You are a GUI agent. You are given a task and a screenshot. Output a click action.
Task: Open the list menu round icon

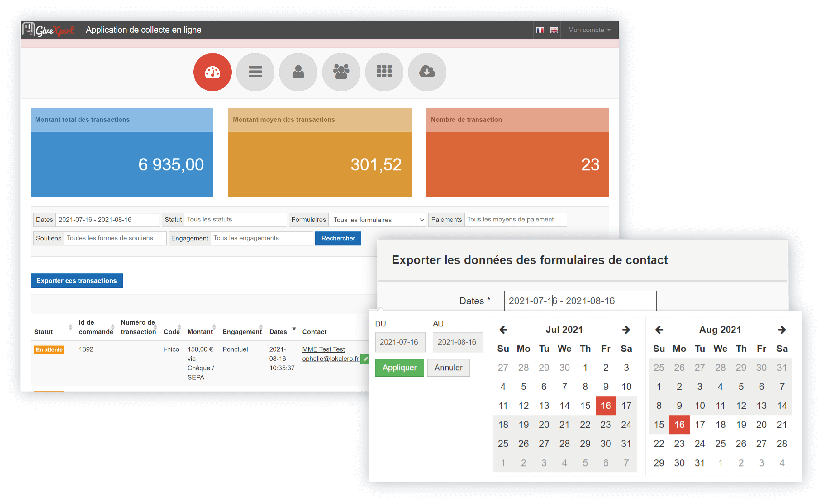pyautogui.click(x=255, y=72)
